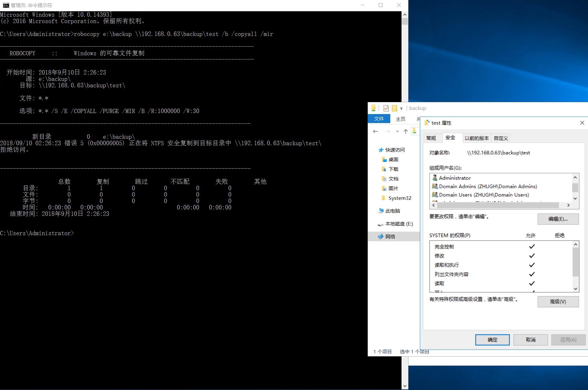Click Properties quick-access icon in Explorer title bar
Screen dimensions: 588x390
pos(386,108)
